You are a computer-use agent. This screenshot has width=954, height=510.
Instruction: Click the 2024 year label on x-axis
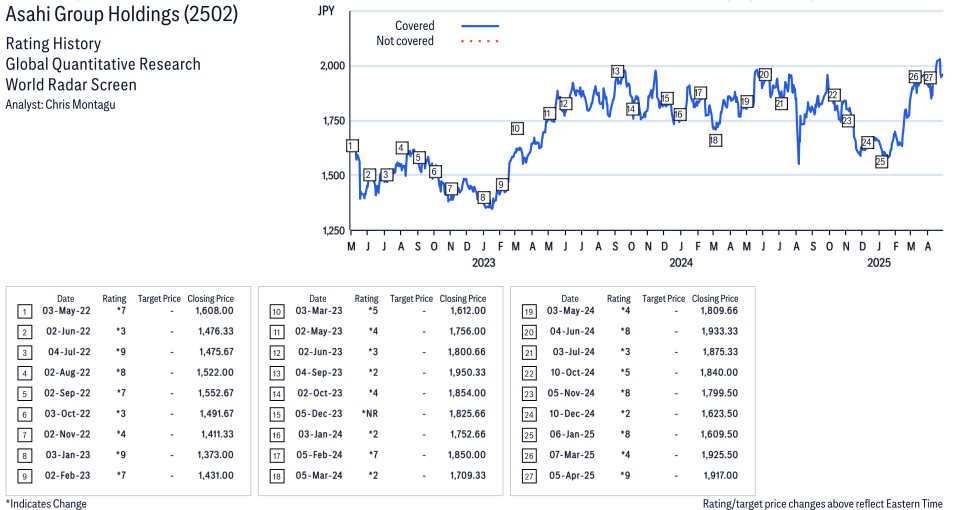[681, 263]
